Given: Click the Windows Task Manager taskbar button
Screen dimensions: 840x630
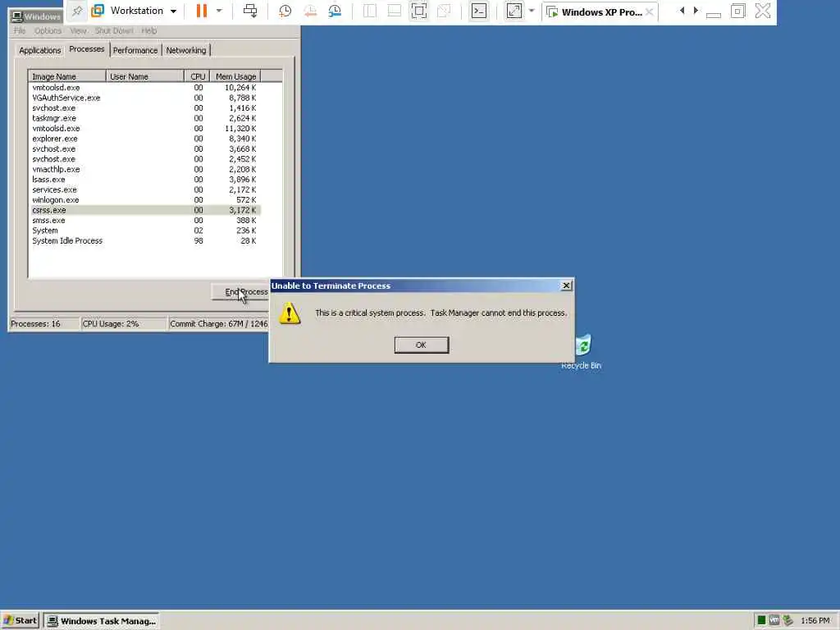Looking at the screenshot, I should click(102, 621).
